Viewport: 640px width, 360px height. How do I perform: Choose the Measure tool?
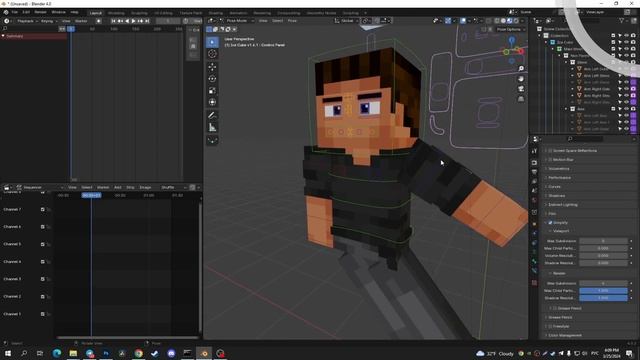point(212,128)
